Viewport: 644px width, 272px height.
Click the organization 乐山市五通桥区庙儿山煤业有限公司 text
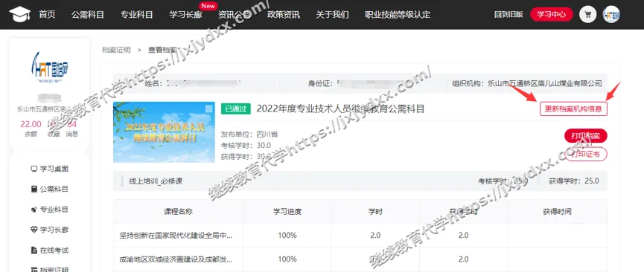click(x=544, y=84)
